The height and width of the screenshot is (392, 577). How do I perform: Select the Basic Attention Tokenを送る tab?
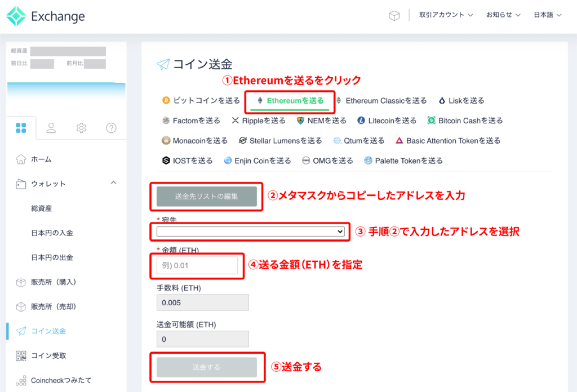[x=448, y=140]
